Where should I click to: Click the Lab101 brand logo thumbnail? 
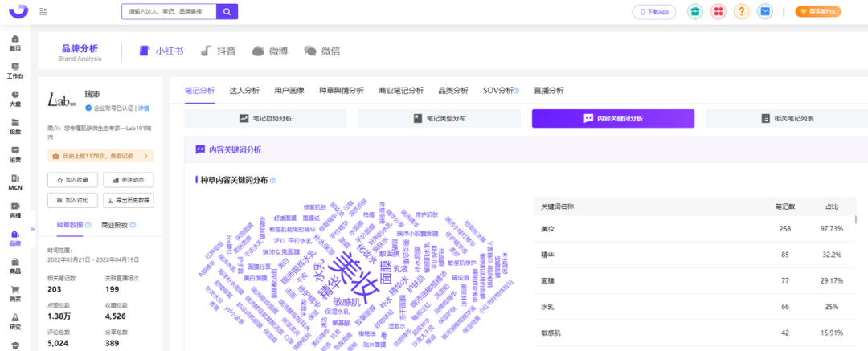coord(63,100)
